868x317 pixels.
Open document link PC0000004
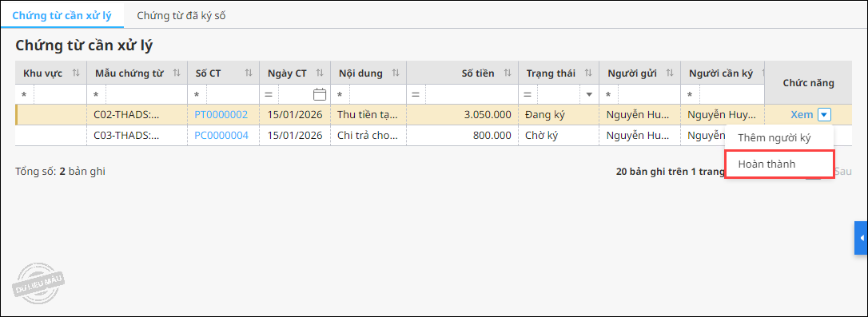tap(221, 136)
